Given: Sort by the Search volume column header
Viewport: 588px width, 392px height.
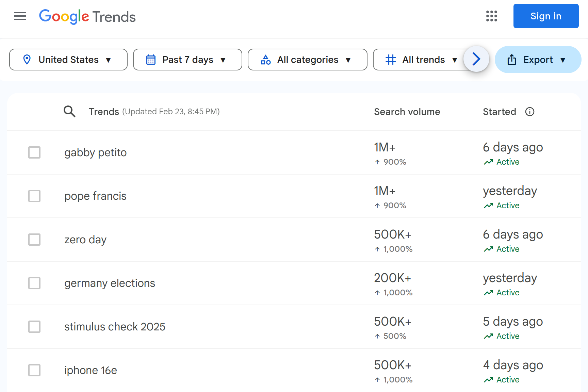Looking at the screenshot, I should pyautogui.click(x=407, y=112).
